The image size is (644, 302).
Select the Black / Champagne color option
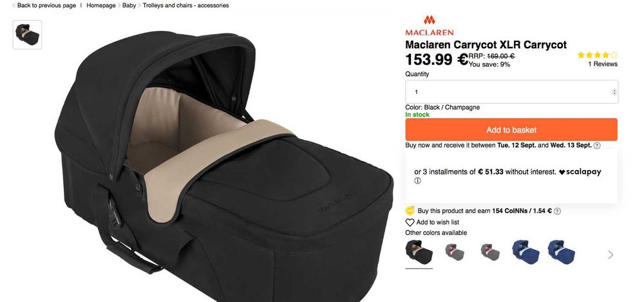[x=419, y=252]
